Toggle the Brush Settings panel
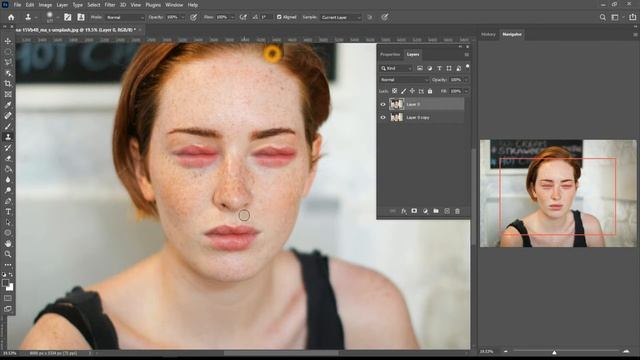Screen dimensions: 640x360 tap(68, 17)
